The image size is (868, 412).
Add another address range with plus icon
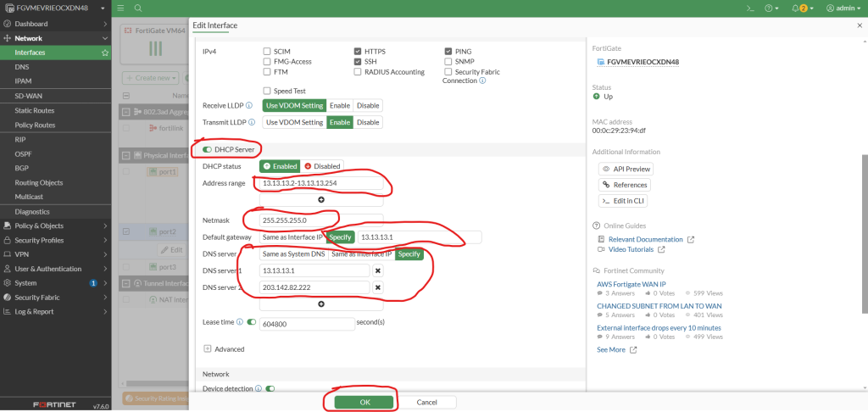[321, 199]
